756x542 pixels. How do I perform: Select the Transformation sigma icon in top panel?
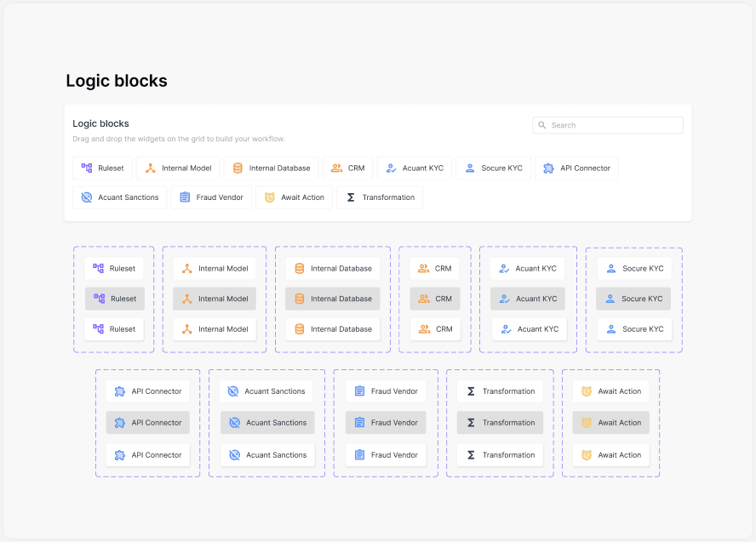(x=351, y=197)
